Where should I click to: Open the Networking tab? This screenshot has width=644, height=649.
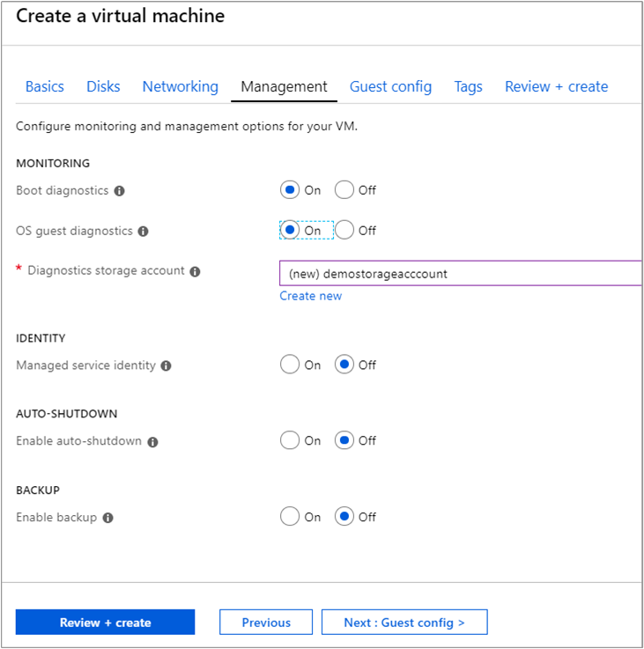coord(180,86)
